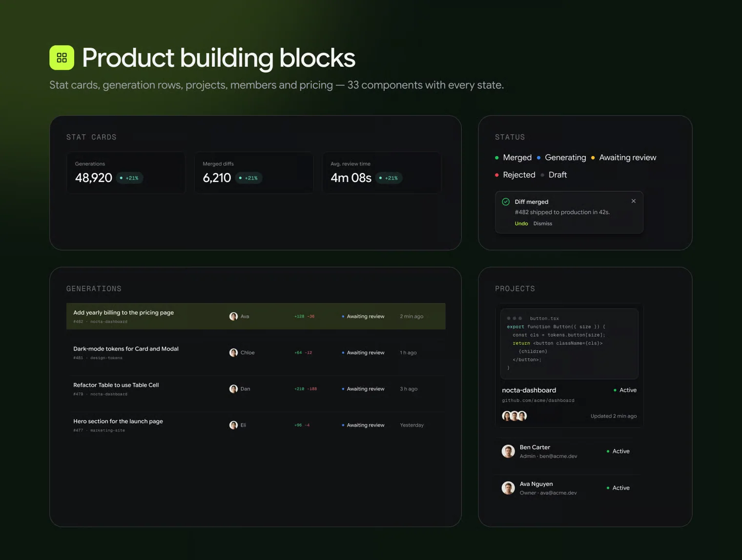Click the green check icon in Diff merged toast
742x560 pixels.
[506, 201]
